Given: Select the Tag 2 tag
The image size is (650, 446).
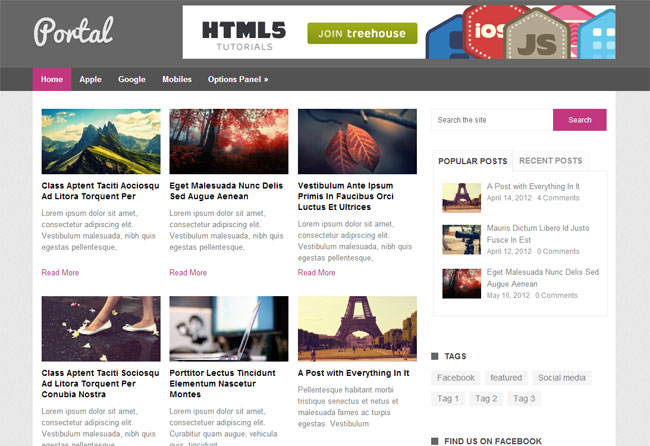Looking at the screenshot, I should pyautogui.click(x=486, y=399).
